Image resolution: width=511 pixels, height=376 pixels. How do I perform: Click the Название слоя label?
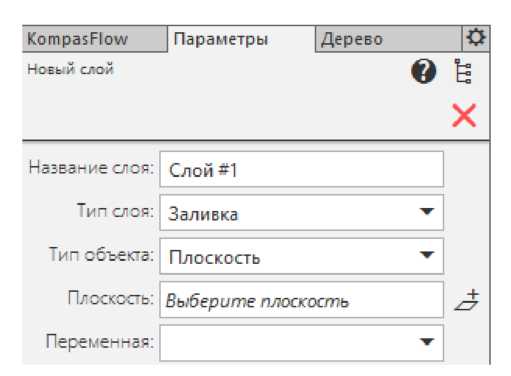(91, 168)
